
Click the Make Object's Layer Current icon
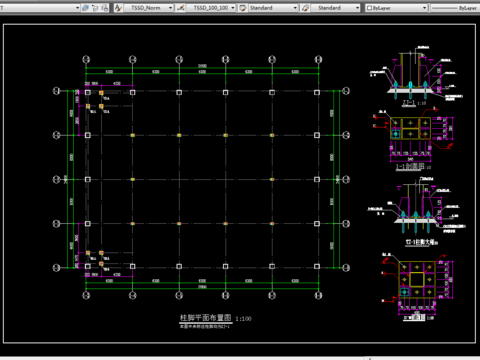[86, 8]
